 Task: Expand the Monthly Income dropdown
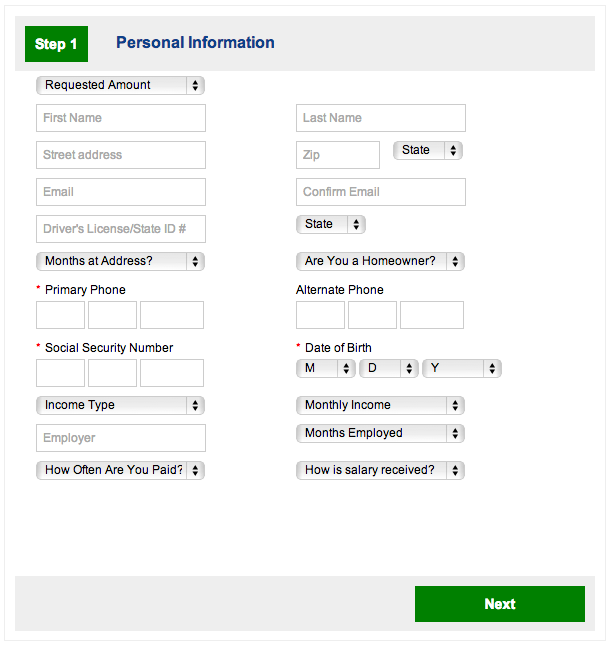coord(381,406)
